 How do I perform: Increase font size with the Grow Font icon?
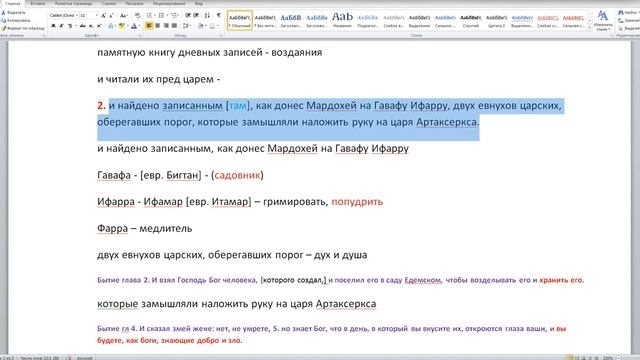click(104, 16)
